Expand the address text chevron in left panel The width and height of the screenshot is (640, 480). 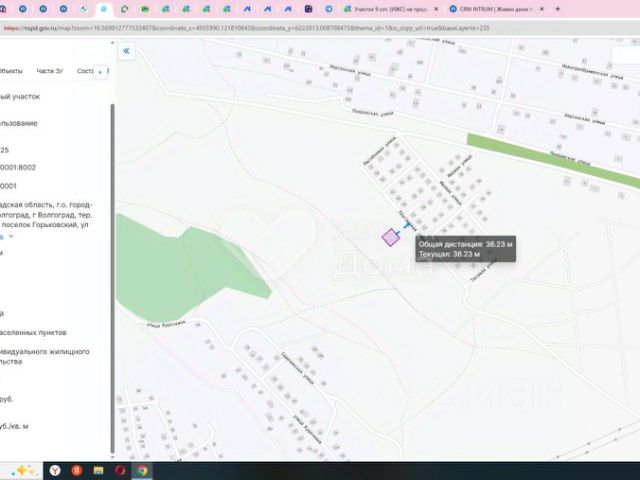[11, 236]
